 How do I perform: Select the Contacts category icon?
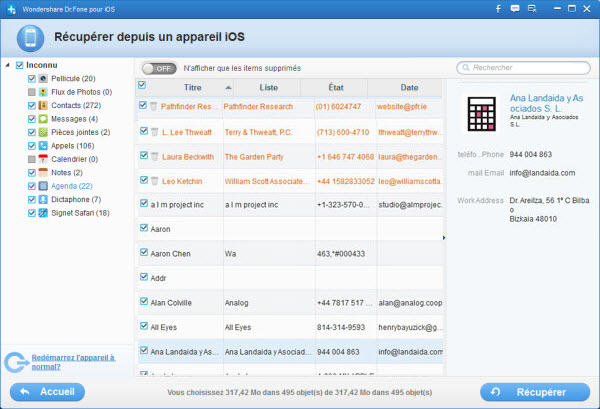(x=43, y=106)
